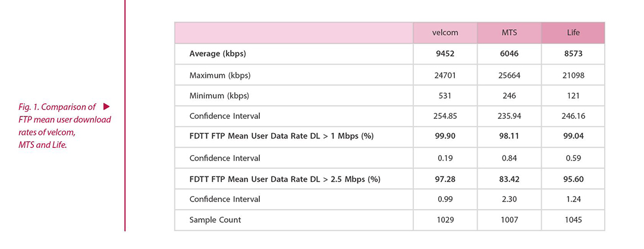Click the Sample Count row label

(215, 220)
